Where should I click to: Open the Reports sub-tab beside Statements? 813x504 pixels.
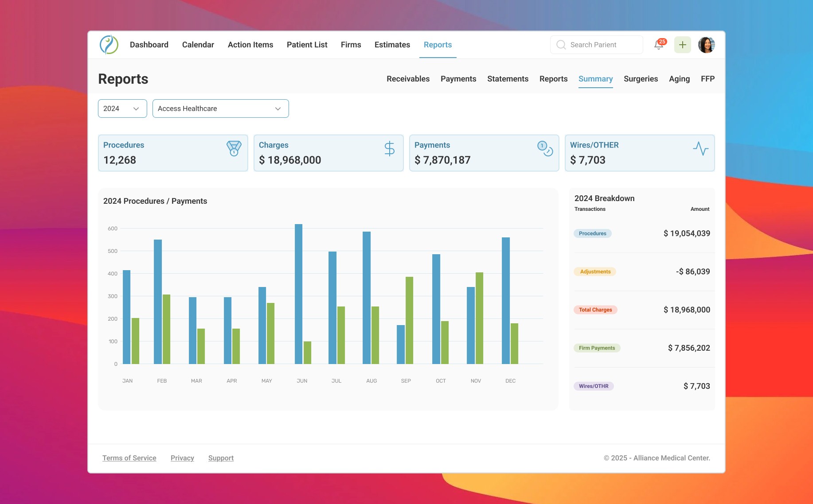[554, 79]
